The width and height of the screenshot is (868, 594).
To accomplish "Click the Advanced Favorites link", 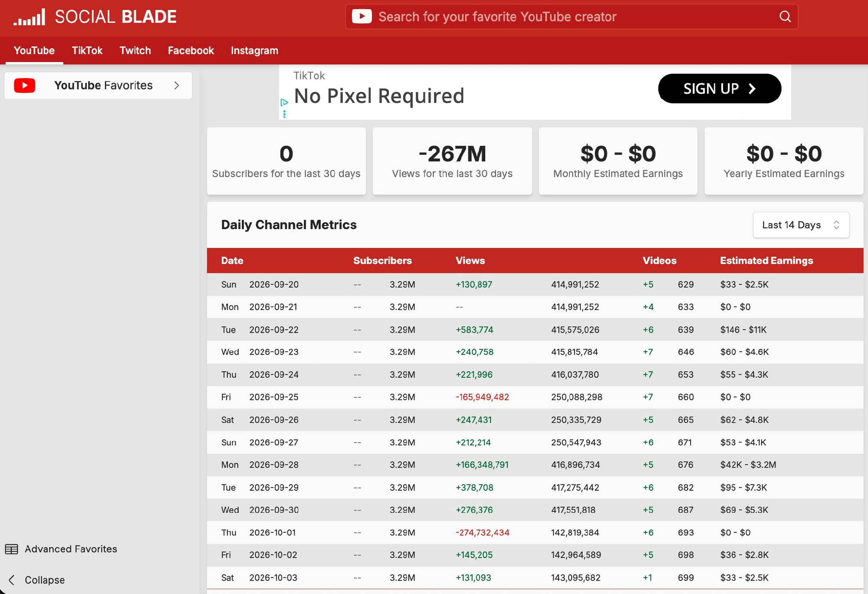I will click(x=71, y=549).
